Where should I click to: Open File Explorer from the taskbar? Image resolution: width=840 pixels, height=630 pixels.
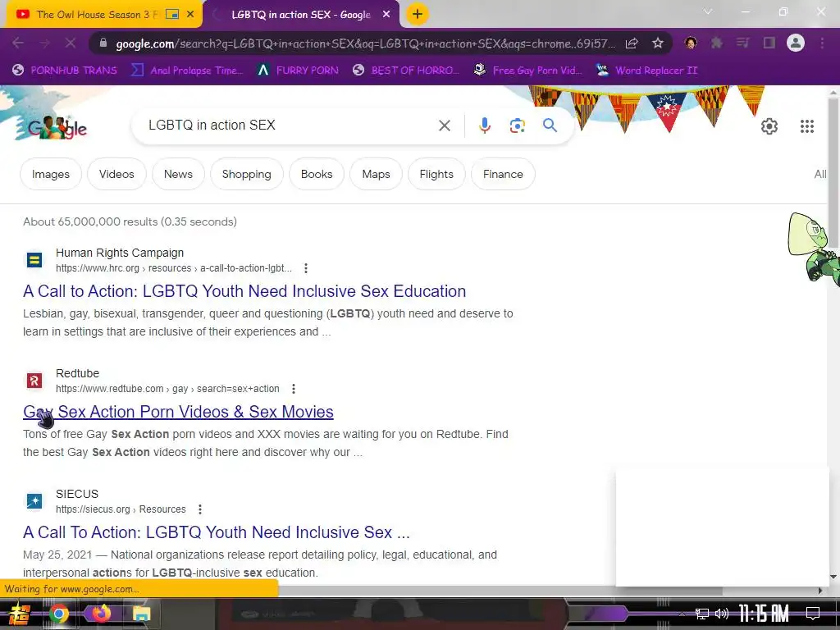141,614
